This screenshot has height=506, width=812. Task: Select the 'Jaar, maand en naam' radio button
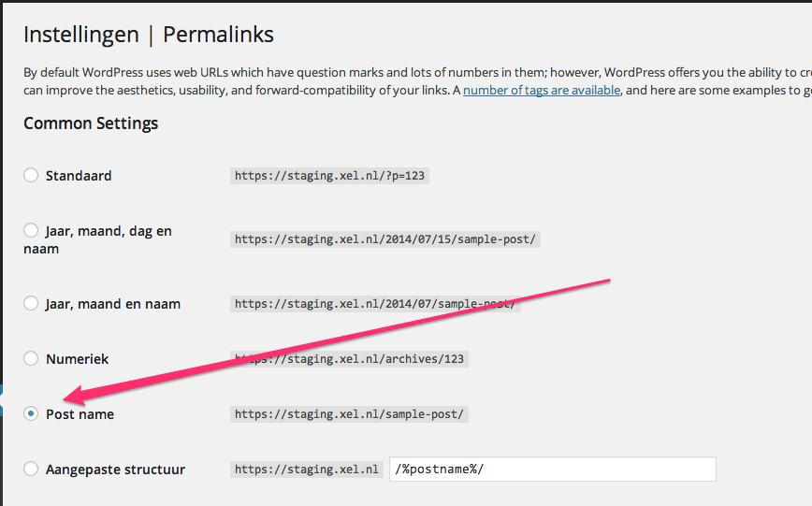point(31,304)
